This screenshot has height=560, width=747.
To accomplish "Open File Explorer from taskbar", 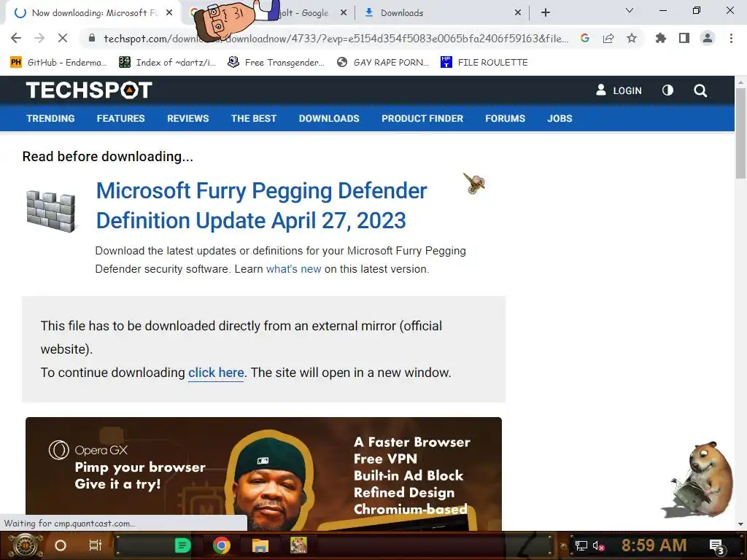I will [260, 545].
